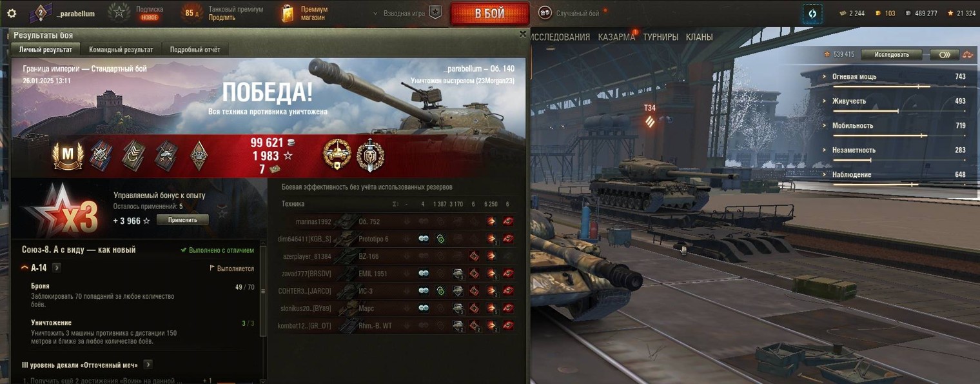Click the blue refresh icon in the top bar
The image size is (980, 384).
(812, 13)
